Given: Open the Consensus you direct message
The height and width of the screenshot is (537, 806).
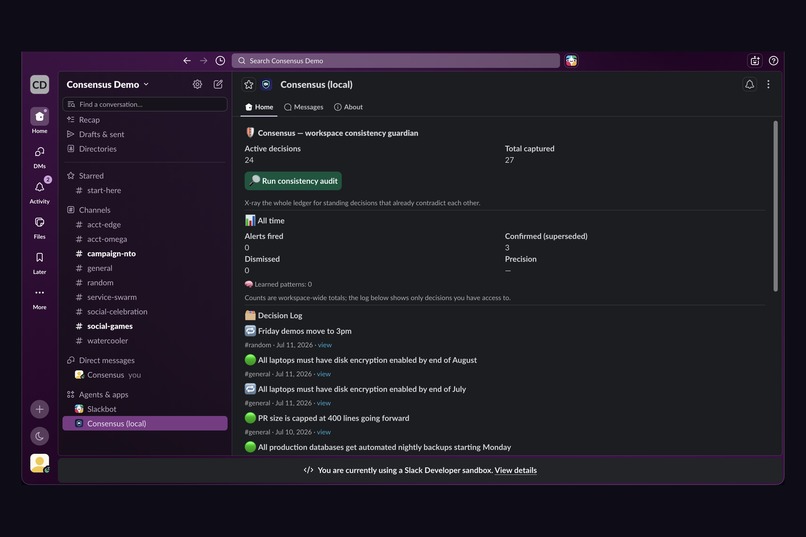Looking at the screenshot, I should pyautogui.click(x=144, y=375).
